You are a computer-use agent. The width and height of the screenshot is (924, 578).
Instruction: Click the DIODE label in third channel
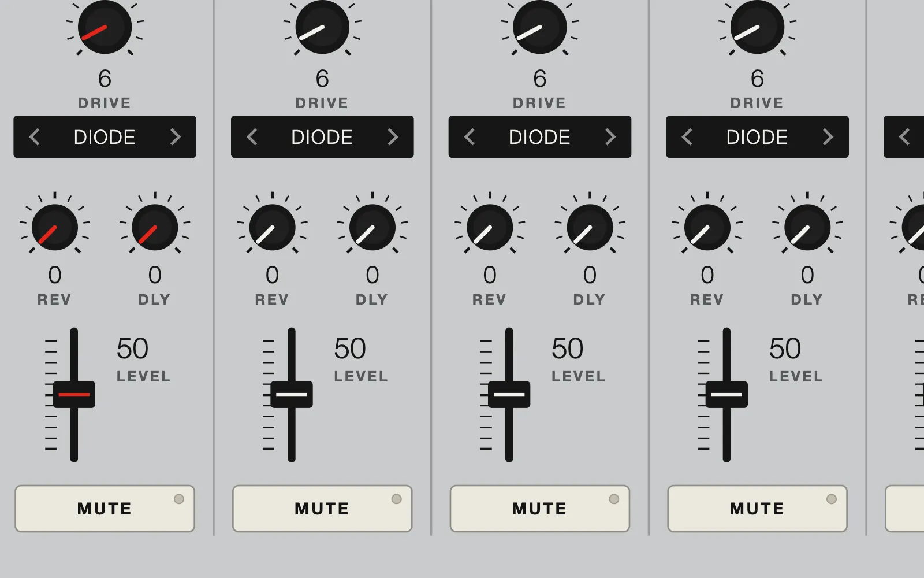540,137
